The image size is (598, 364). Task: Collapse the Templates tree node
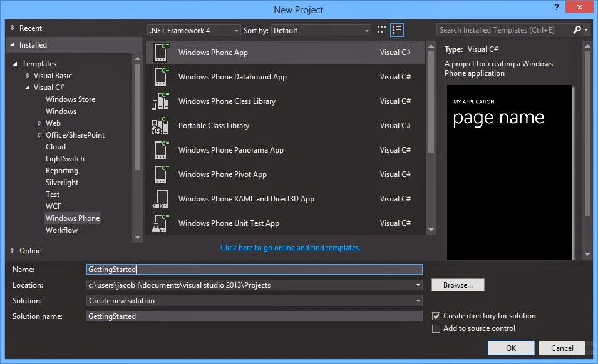click(15, 64)
